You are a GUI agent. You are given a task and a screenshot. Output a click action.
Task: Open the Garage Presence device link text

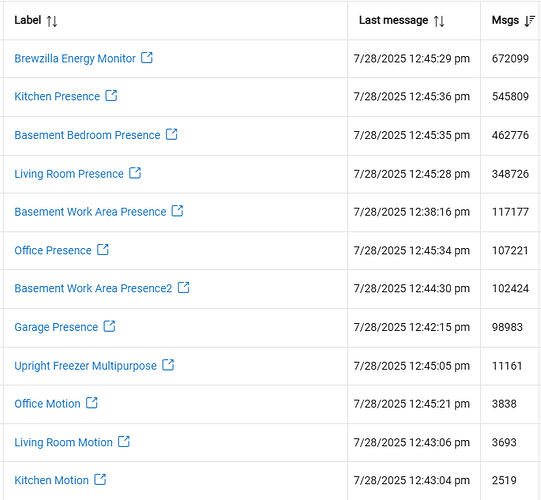tap(56, 327)
